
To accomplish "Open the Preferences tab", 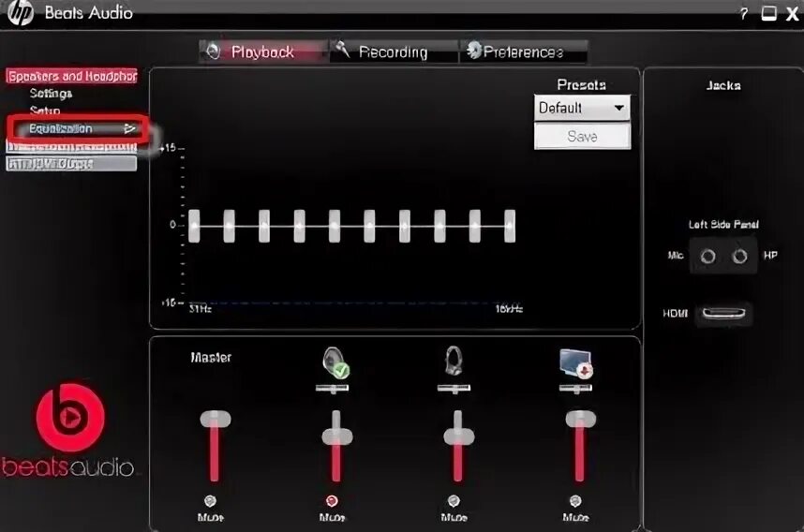I will tap(523, 52).
